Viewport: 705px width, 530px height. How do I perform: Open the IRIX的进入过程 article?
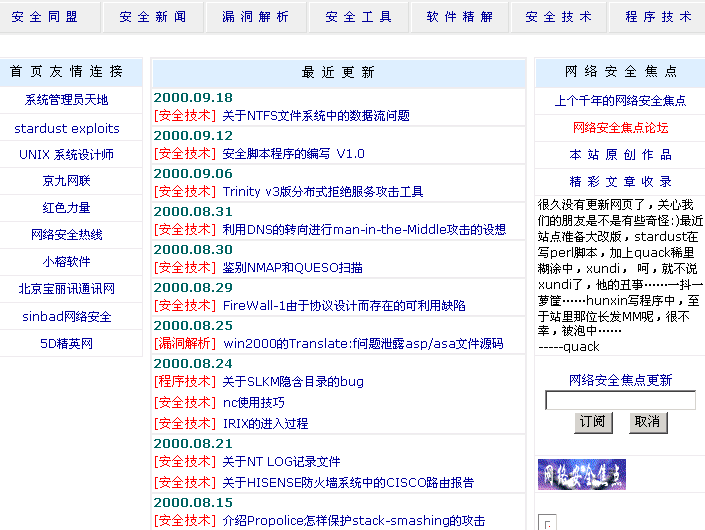[x=265, y=423]
